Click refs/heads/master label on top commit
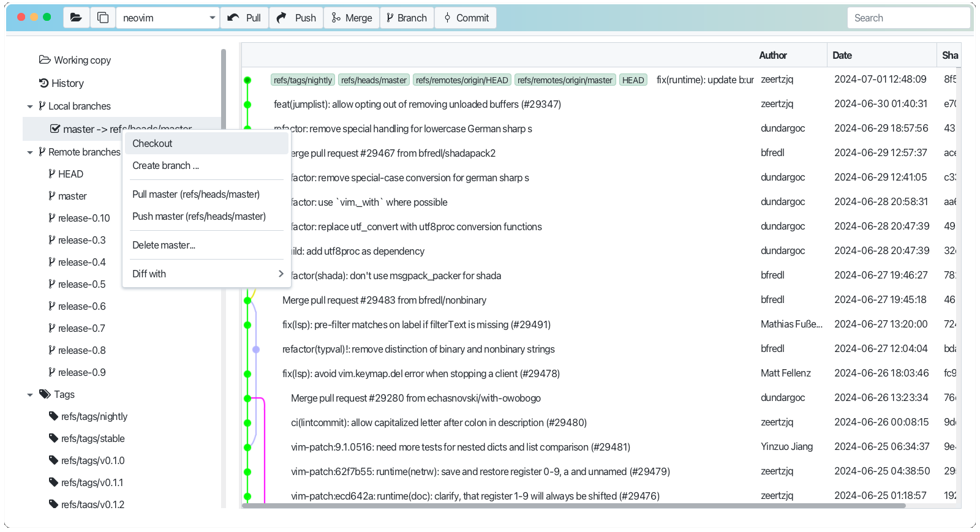Viewport: 980px width, 532px height. click(x=374, y=80)
